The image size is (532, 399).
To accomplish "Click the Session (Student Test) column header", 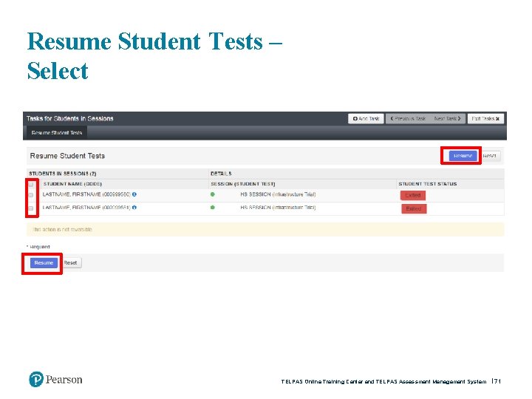I will point(243,184).
